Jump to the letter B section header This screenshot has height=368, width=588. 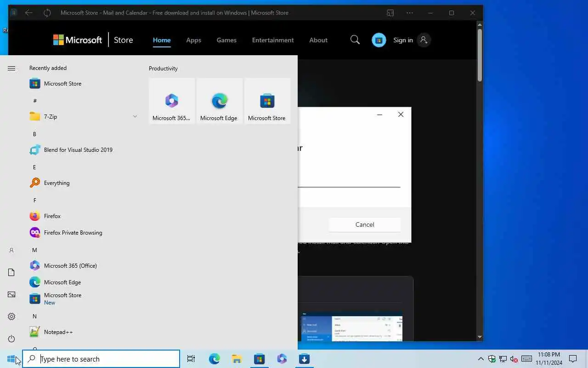34,134
